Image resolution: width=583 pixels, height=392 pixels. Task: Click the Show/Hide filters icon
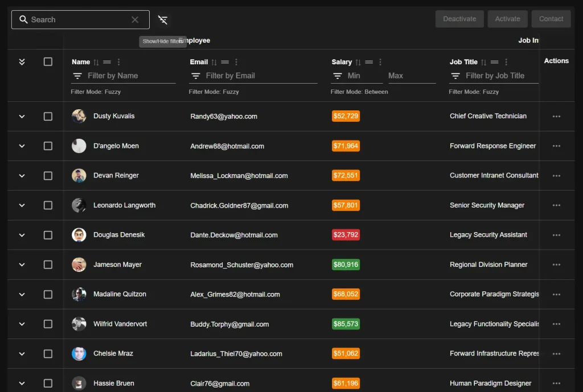(163, 19)
